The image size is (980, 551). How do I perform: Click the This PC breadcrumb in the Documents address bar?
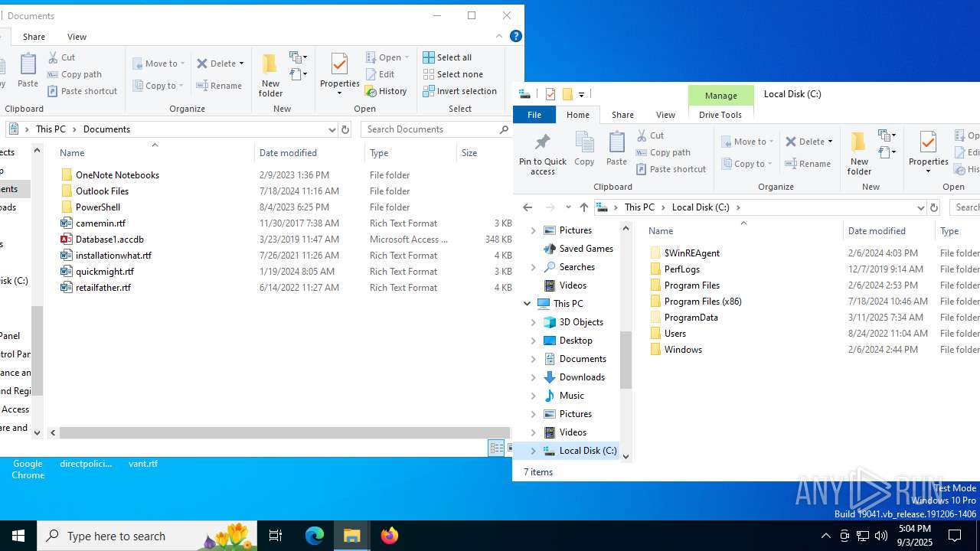point(51,129)
